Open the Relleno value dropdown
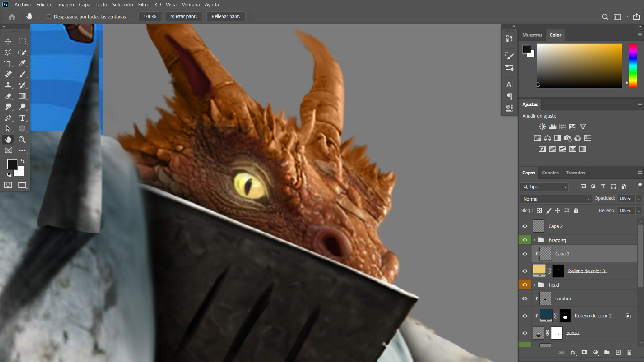Viewport: 644px width, 362px height. (639, 210)
